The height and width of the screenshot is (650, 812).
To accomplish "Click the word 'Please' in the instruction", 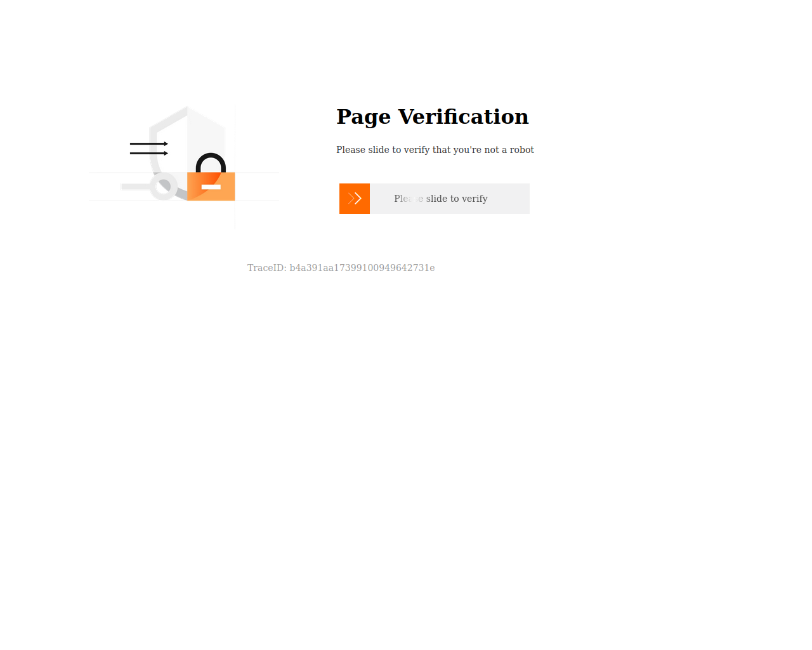I will (x=351, y=150).
